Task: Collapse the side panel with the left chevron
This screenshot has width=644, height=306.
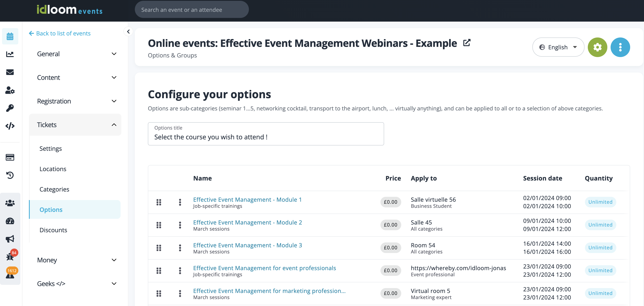Action: (x=128, y=32)
